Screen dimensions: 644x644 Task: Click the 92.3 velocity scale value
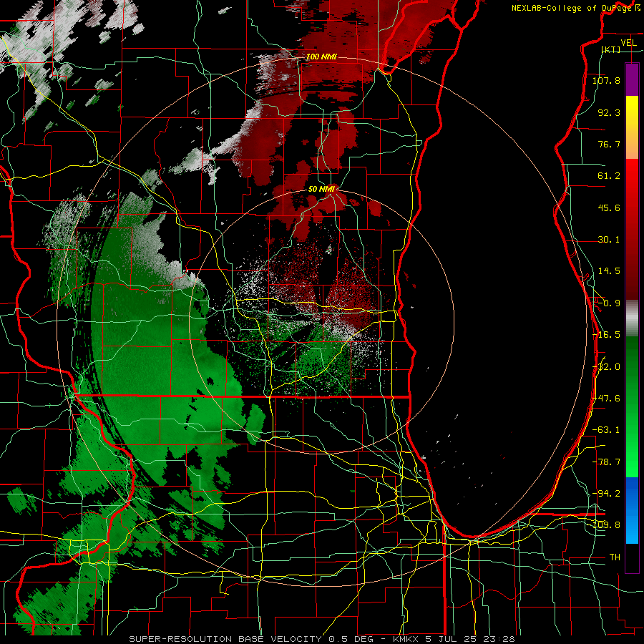pyautogui.click(x=609, y=112)
